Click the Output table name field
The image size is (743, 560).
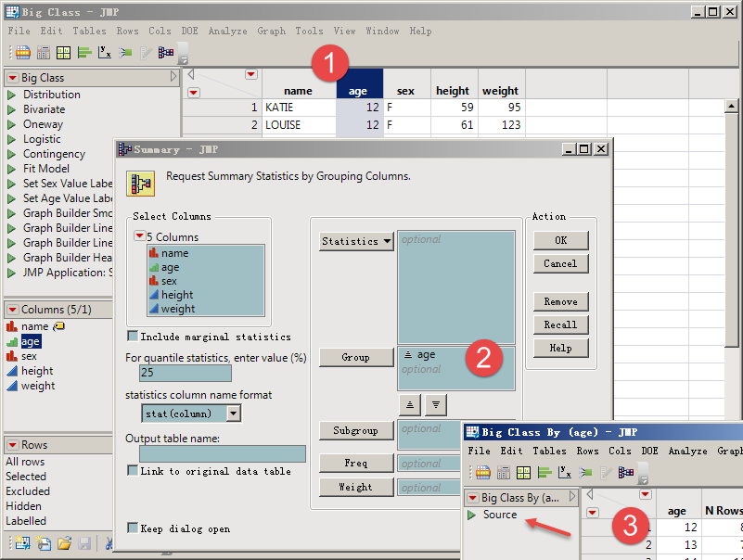(x=223, y=454)
